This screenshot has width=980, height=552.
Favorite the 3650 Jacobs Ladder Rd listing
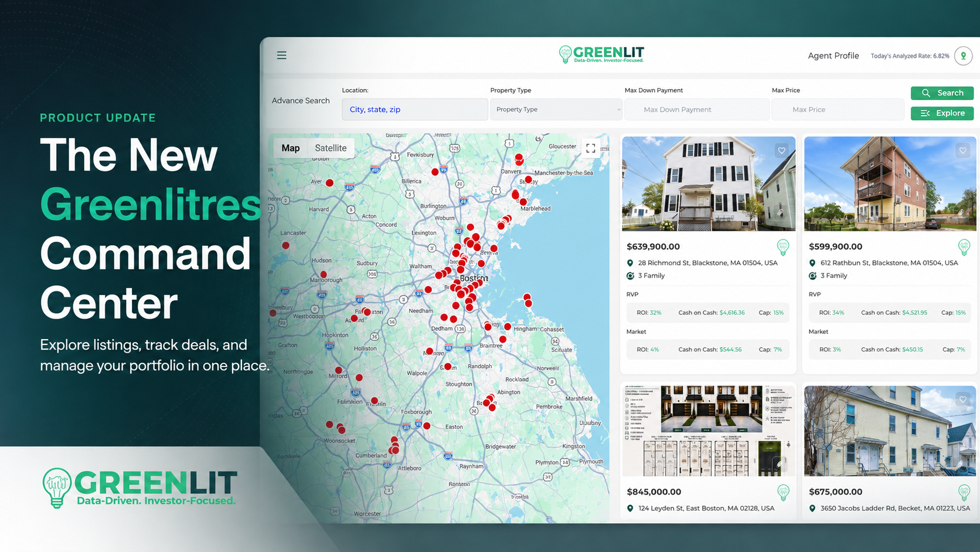(x=962, y=399)
